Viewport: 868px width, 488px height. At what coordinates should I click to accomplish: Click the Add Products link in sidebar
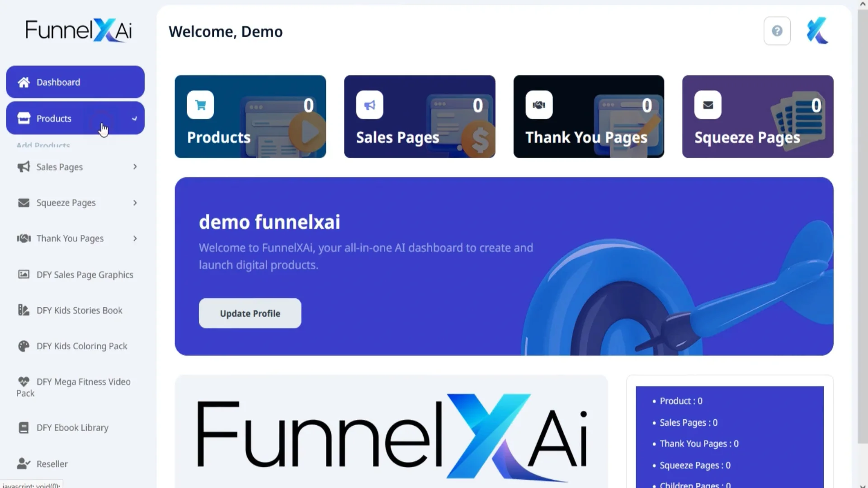click(x=43, y=145)
